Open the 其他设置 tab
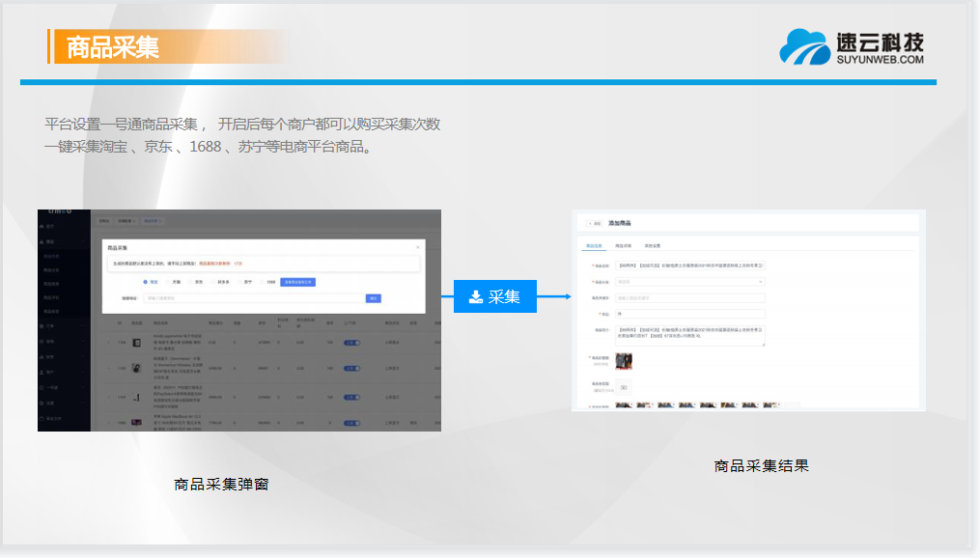The image size is (980, 558). tap(654, 245)
